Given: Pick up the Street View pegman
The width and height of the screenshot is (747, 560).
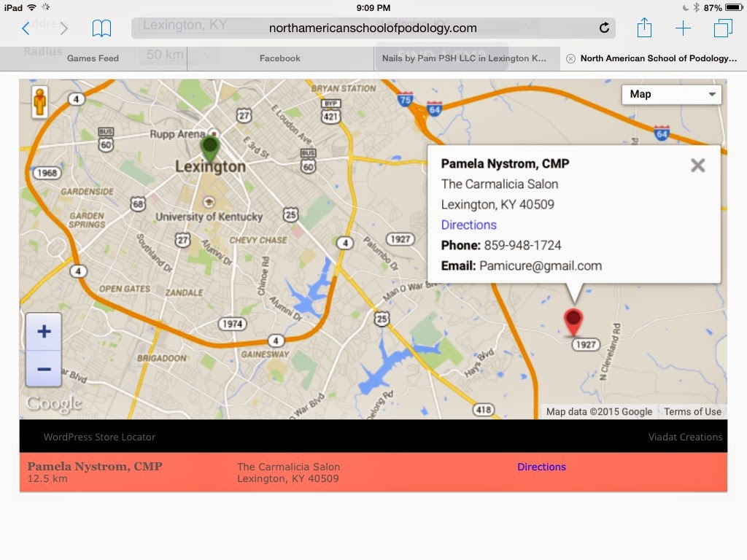Looking at the screenshot, I should coord(40,101).
